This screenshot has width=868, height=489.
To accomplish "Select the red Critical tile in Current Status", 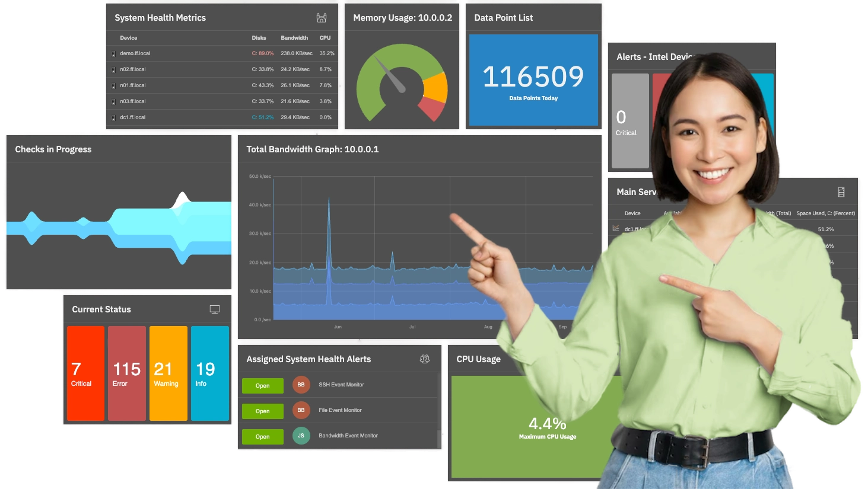I will tap(85, 373).
